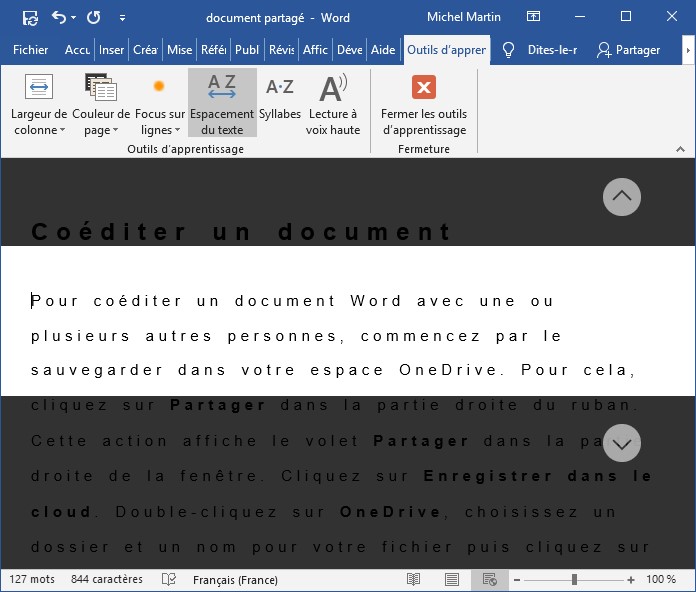Toggle Espacement du texte on or off

click(x=222, y=103)
